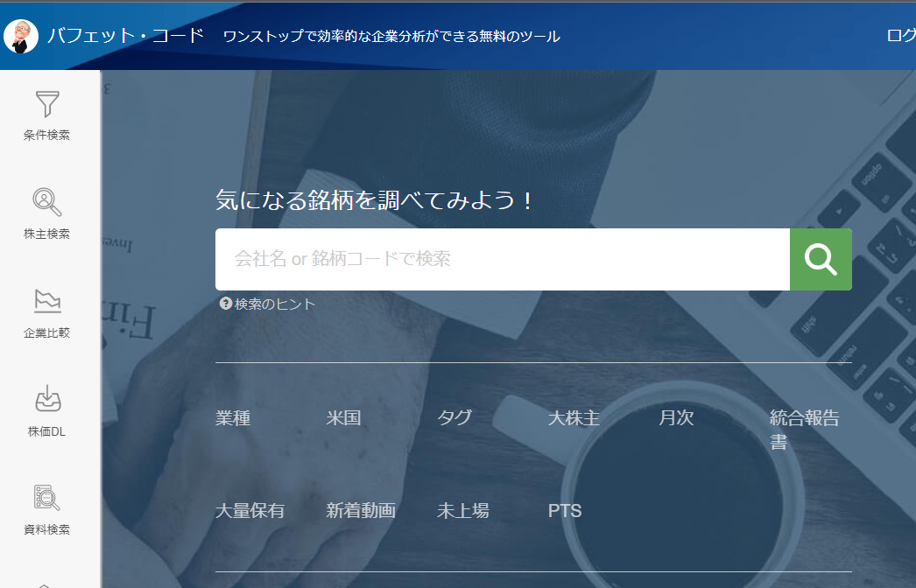Viewport: 916px width, 588px height.
Task: Open the 検索のヒント question mark icon
Action: [228, 304]
